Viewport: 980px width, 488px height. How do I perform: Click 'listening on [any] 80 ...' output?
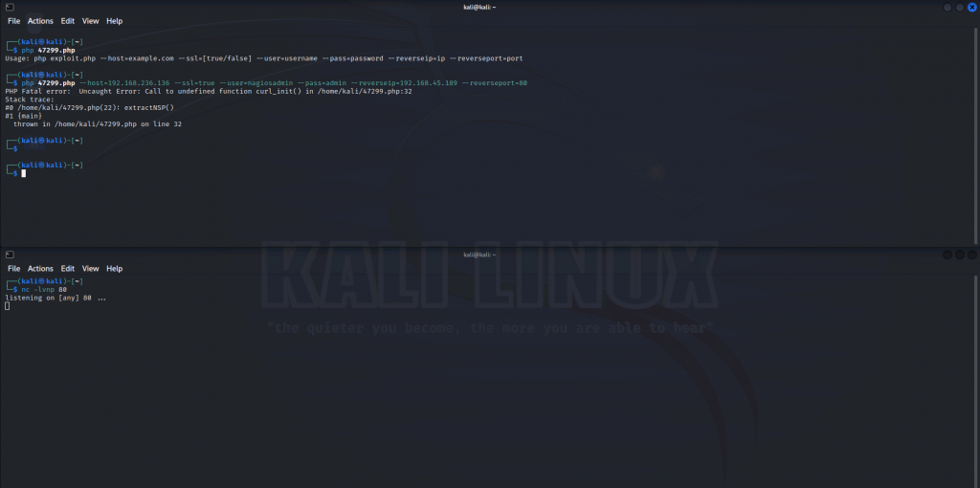point(56,298)
